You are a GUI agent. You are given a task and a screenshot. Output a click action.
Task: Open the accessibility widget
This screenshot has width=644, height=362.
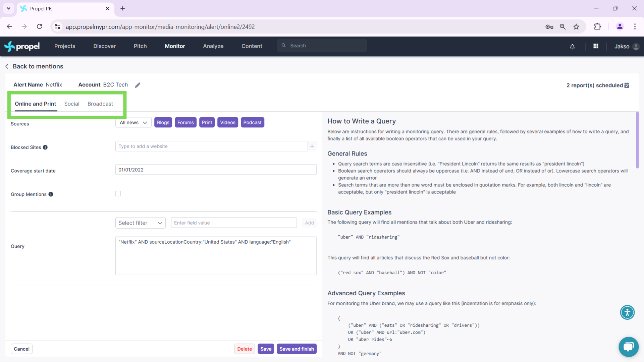[x=627, y=312]
